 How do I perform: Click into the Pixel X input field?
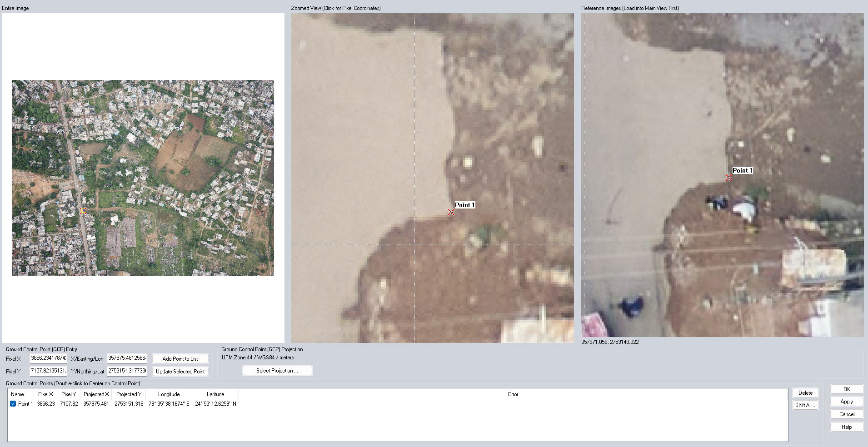pos(48,358)
